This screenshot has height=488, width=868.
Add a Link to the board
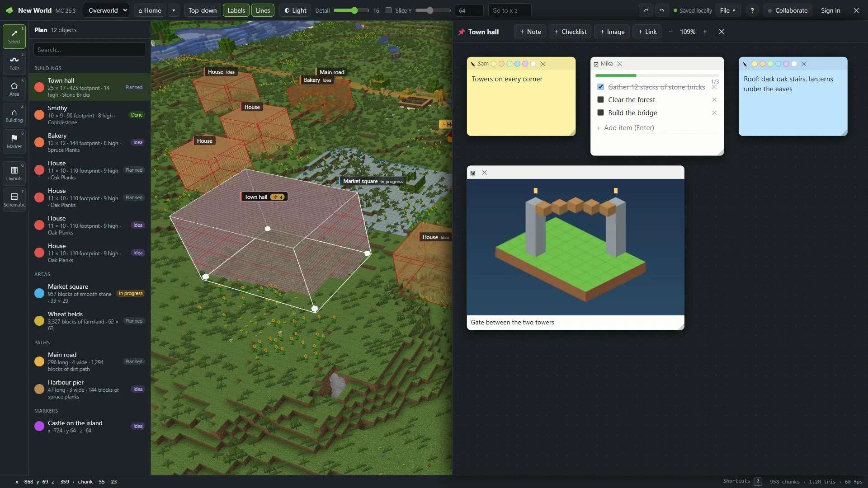coord(647,32)
